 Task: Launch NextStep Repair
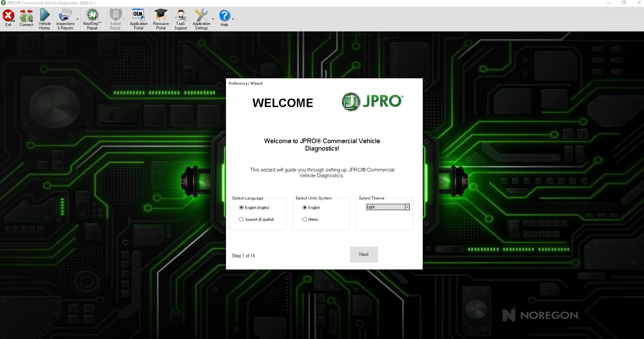92,19
